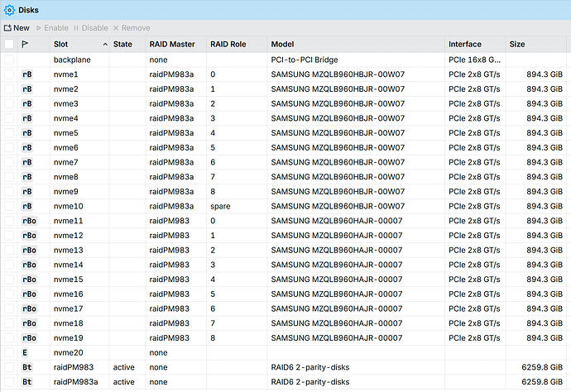571x392 pixels.
Task: Click the flag column header icon
Action: (25, 45)
